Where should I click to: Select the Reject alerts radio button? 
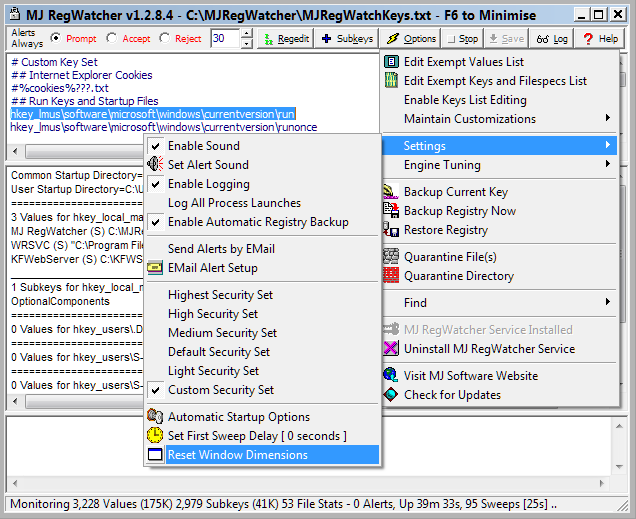pos(164,38)
